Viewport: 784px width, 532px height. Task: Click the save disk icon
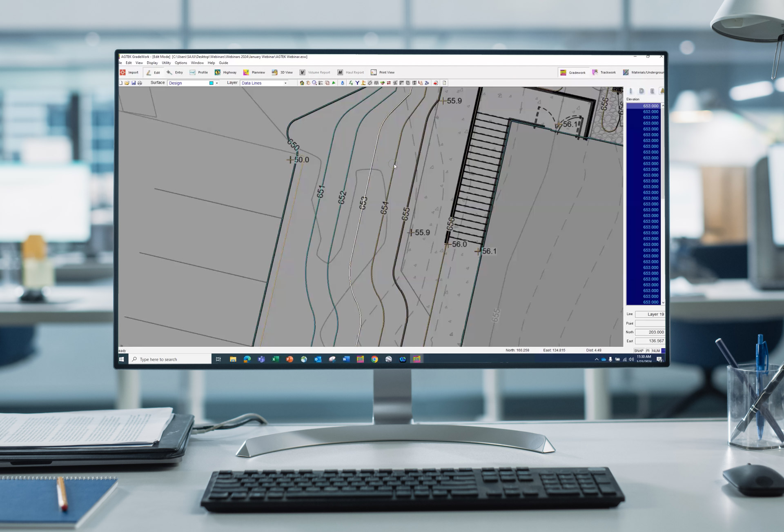coord(134,83)
